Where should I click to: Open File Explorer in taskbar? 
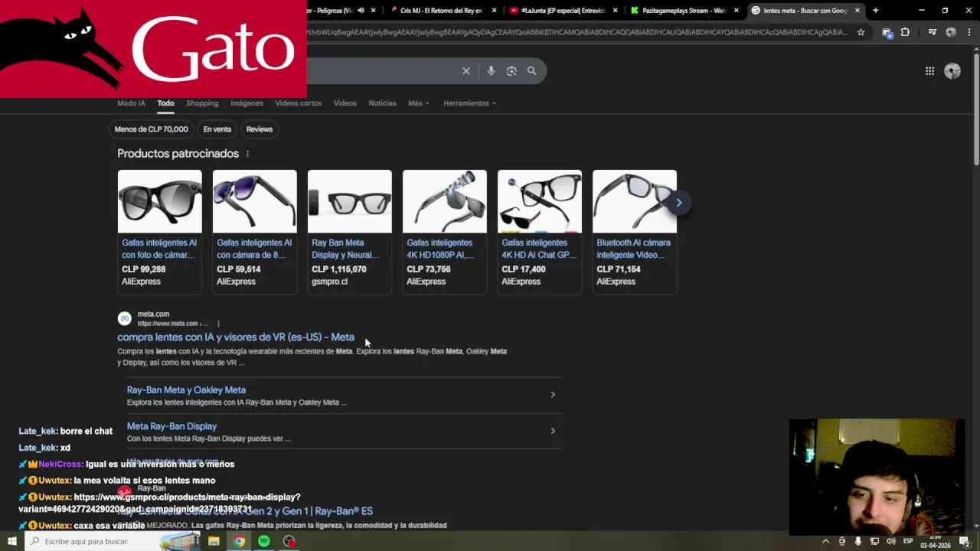click(x=214, y=541)
